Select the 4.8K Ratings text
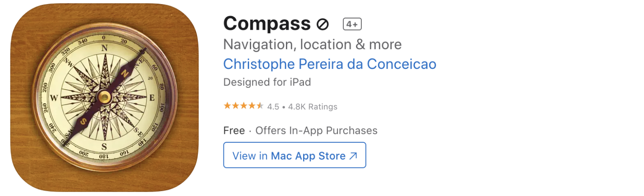 pos(312,107)
